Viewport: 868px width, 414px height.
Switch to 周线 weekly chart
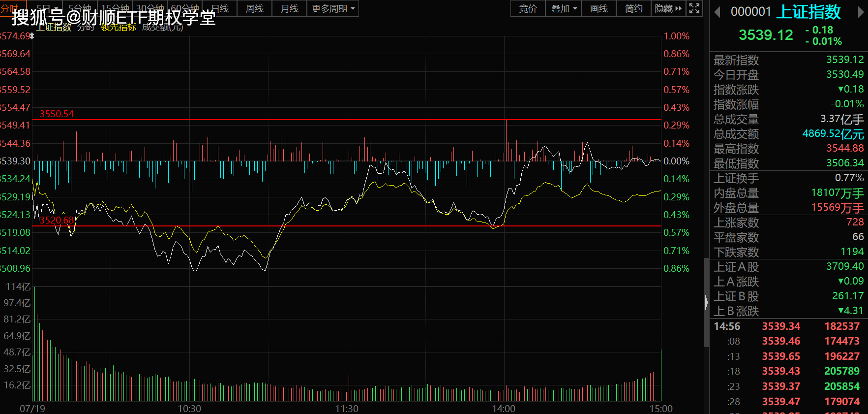pyautogui.click(x=254, y=8)
